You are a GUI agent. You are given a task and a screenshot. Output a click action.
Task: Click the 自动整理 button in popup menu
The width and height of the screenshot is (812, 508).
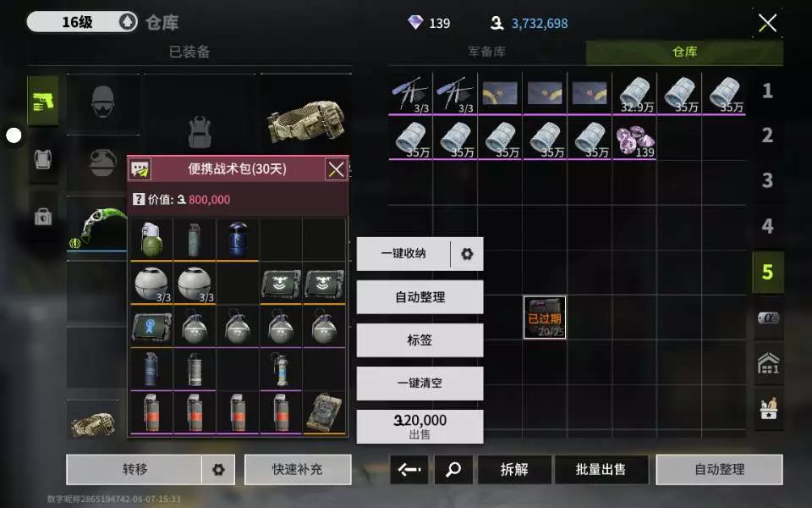click(420, 297)
